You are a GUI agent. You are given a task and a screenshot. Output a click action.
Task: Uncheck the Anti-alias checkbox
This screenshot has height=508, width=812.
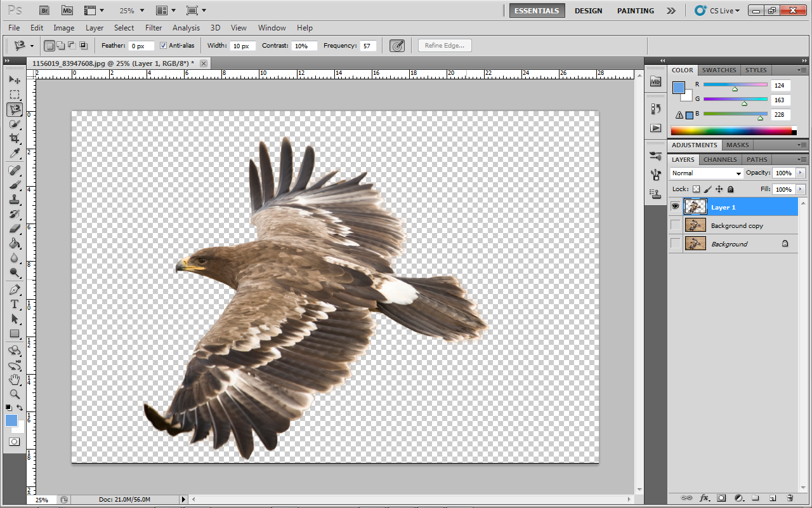click(x=163, y=46)
